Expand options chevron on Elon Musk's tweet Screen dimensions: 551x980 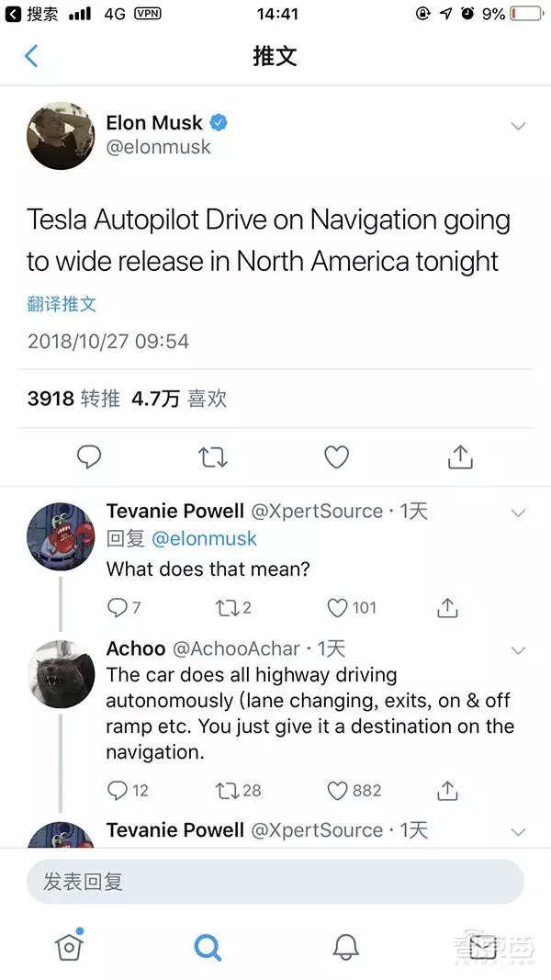pos(518,126)
